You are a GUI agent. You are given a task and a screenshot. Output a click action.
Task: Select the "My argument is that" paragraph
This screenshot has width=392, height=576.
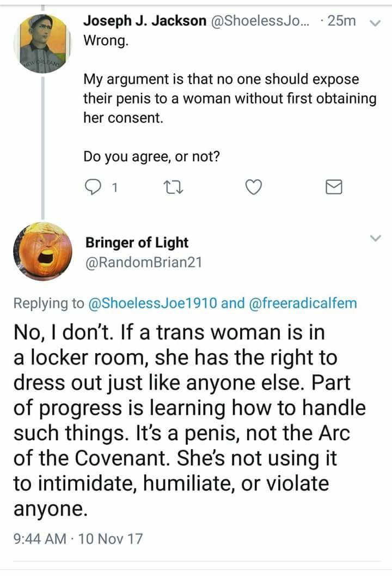pyautogui.click(x=229, y=98)
